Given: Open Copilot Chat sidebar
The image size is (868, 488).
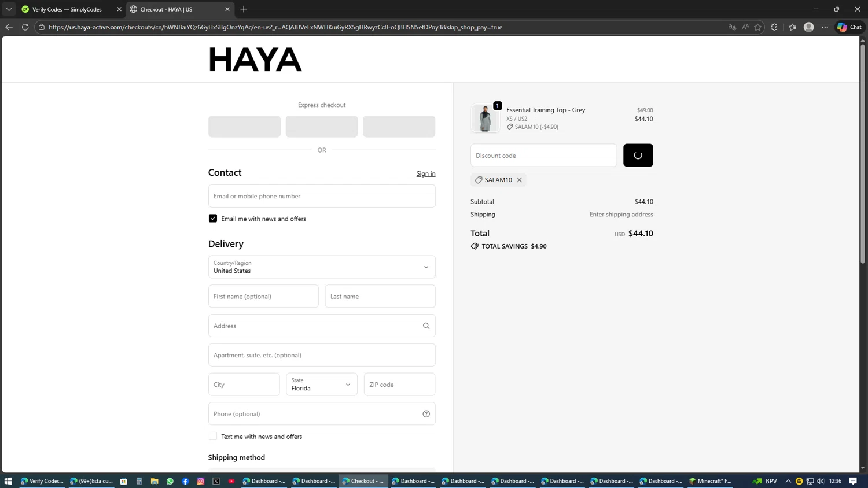Looking at the screenshot, I should 849,27.
